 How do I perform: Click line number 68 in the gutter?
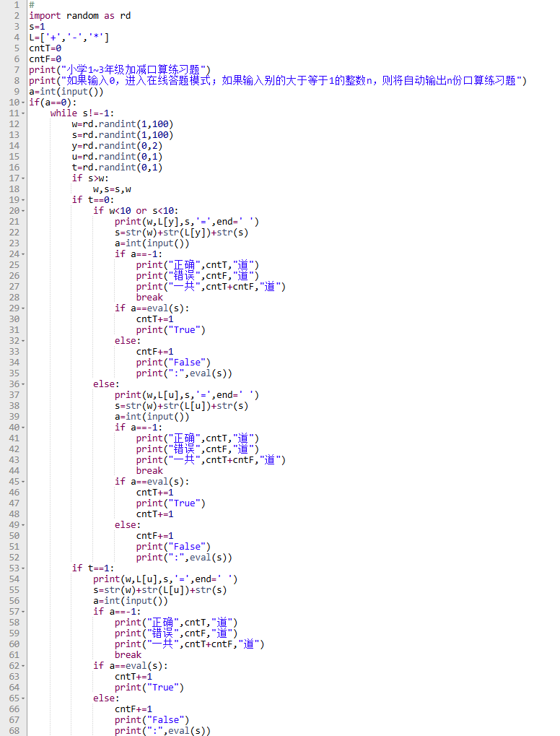click(14, 731)
